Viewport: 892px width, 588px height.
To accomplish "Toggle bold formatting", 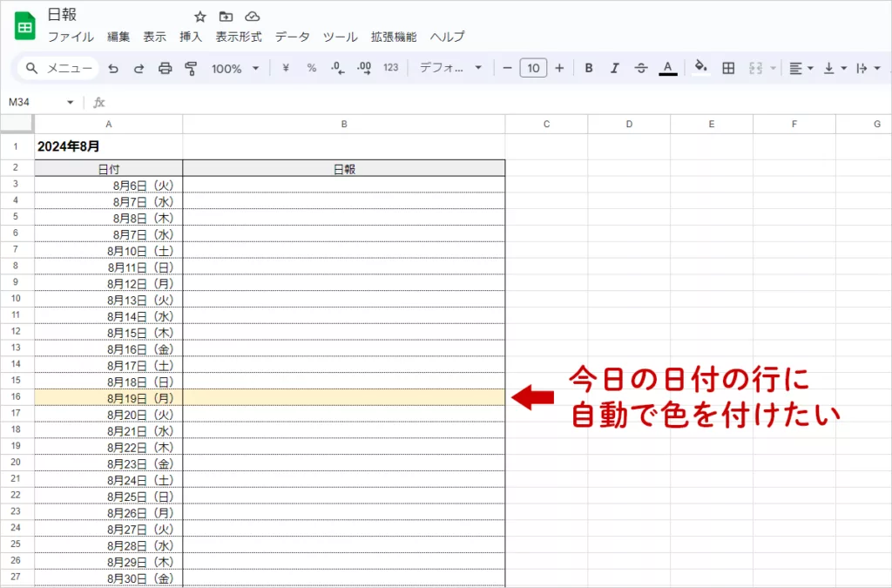I will coord(589,68).
